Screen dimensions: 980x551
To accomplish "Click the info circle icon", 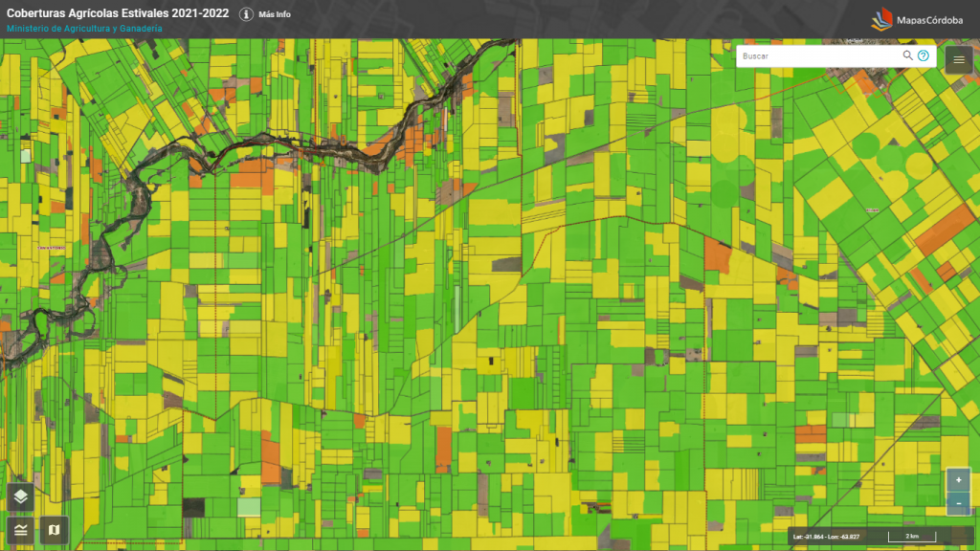I will tap(246, 13).
